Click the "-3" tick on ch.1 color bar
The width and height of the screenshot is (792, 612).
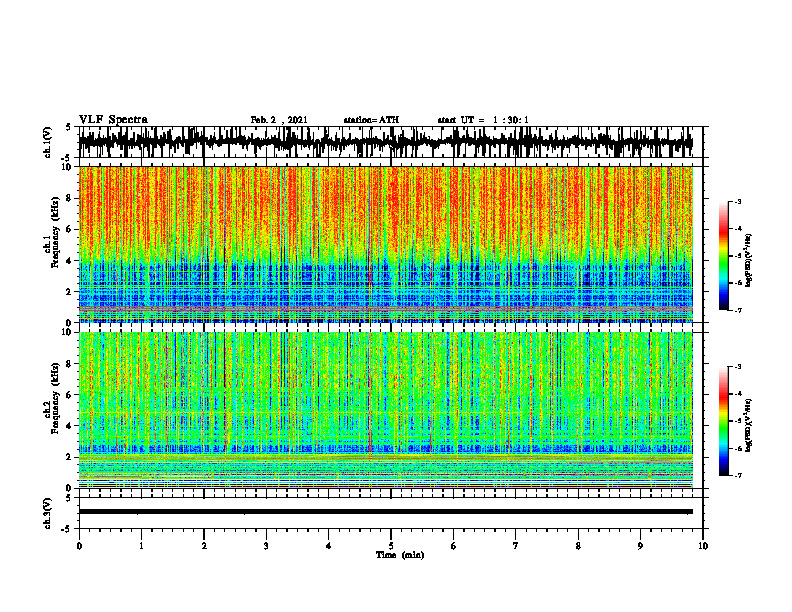point(737,201)
